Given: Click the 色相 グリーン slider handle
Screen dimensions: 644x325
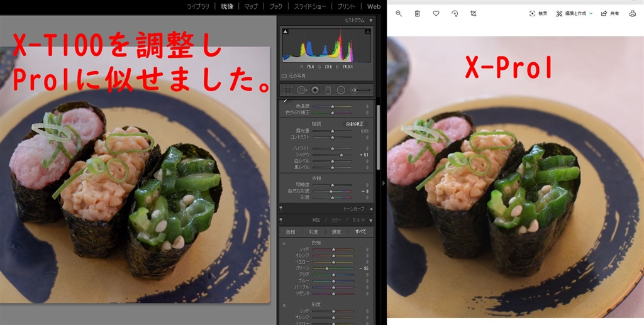Looking at the screenshot, I should click(x=327, y=268).
